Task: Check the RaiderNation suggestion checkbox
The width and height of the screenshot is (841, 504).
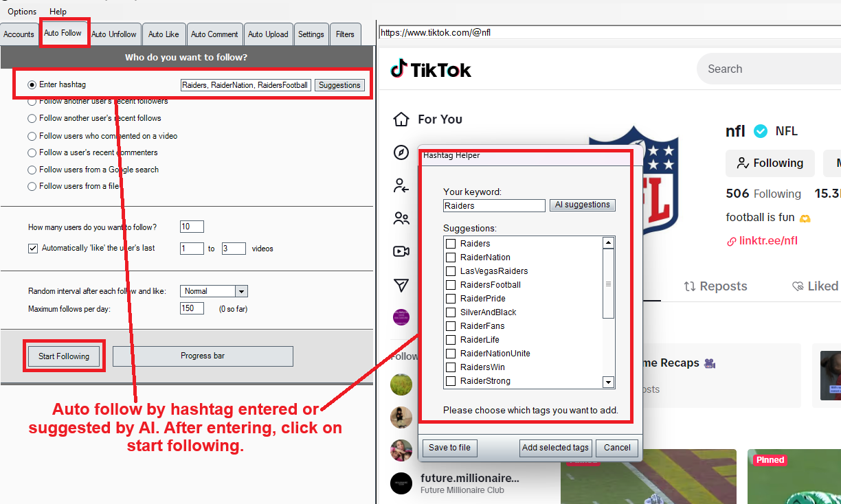Action: pyautogui.click(x=451, y=257)
